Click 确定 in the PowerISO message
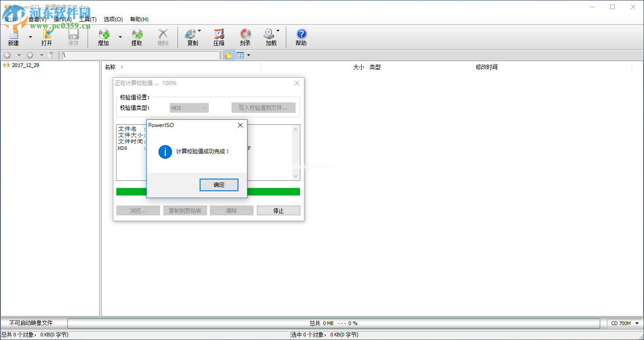 pyautogui.click(x=219, y=185)
